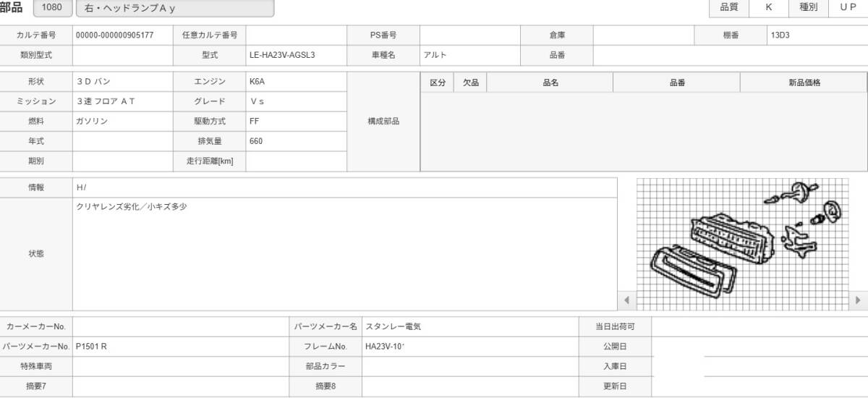Click the empty カーメーカーNo. value field

pos(181,327)
